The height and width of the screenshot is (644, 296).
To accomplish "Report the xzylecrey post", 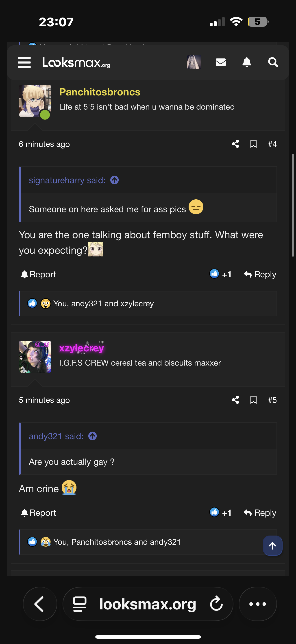I will tap(38, 513).
